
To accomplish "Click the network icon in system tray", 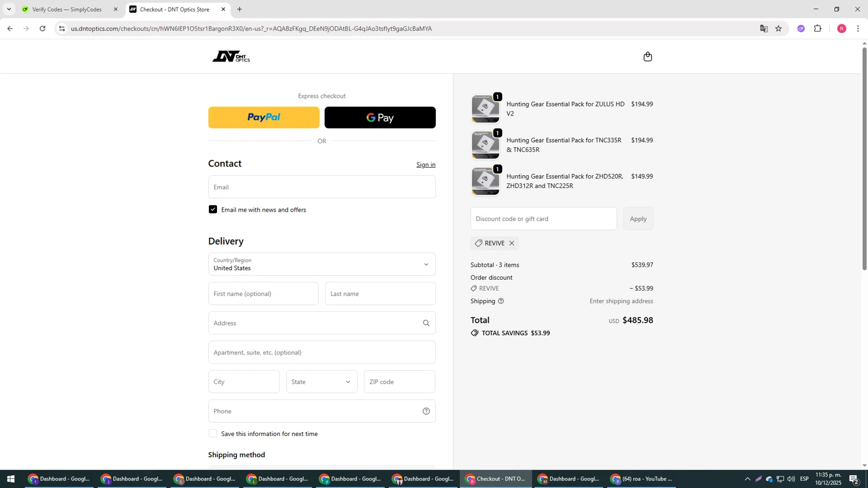I will click(x=780, y=479).
